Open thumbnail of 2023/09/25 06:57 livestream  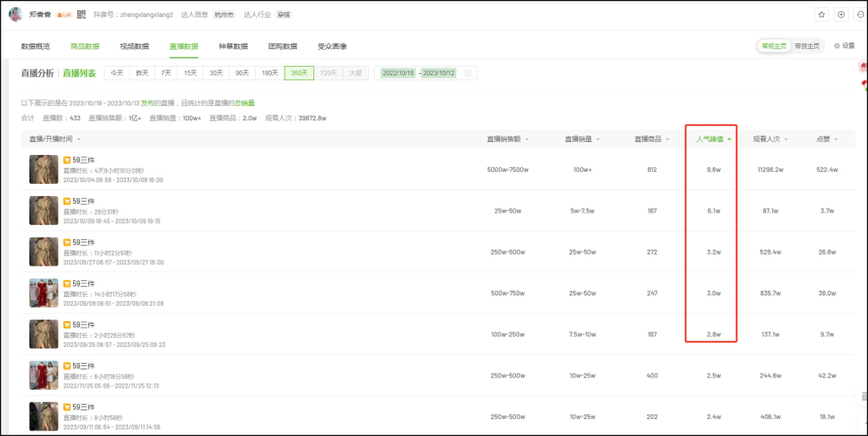(x=43, y=334)
